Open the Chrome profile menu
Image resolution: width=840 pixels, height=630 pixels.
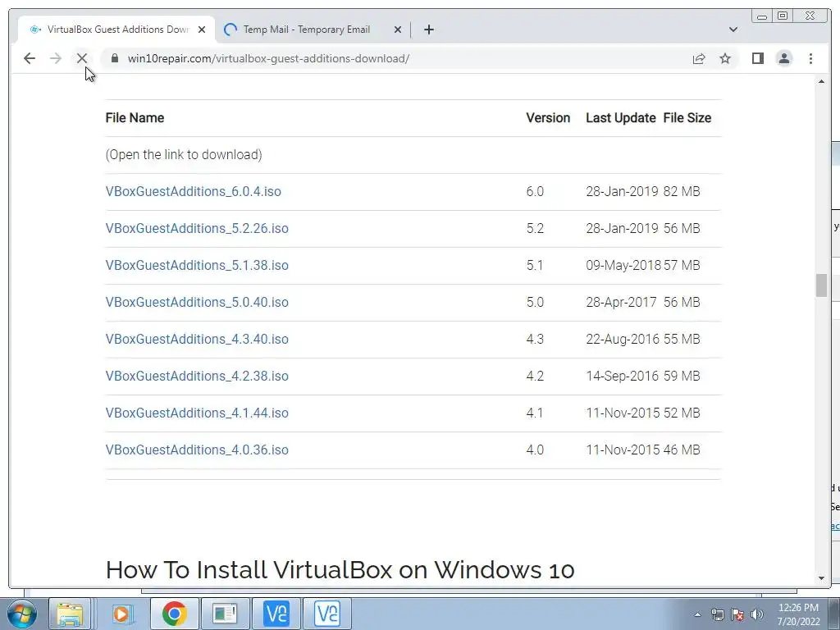783,58
